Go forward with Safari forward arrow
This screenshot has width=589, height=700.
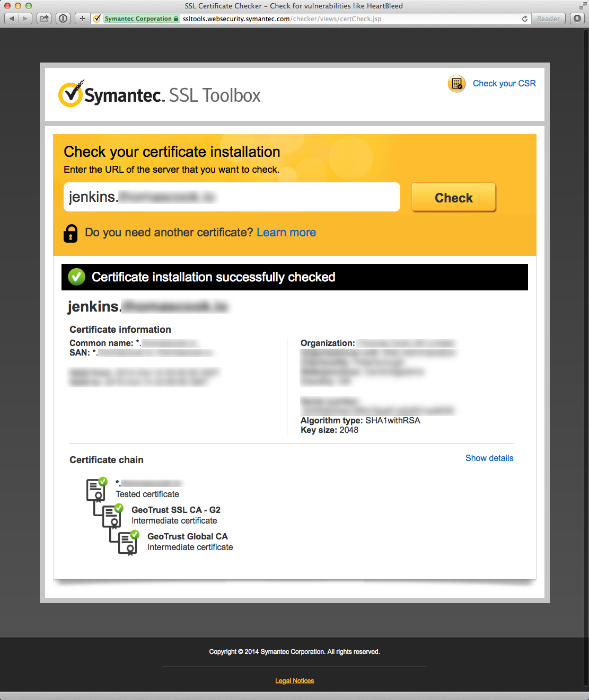25,19
